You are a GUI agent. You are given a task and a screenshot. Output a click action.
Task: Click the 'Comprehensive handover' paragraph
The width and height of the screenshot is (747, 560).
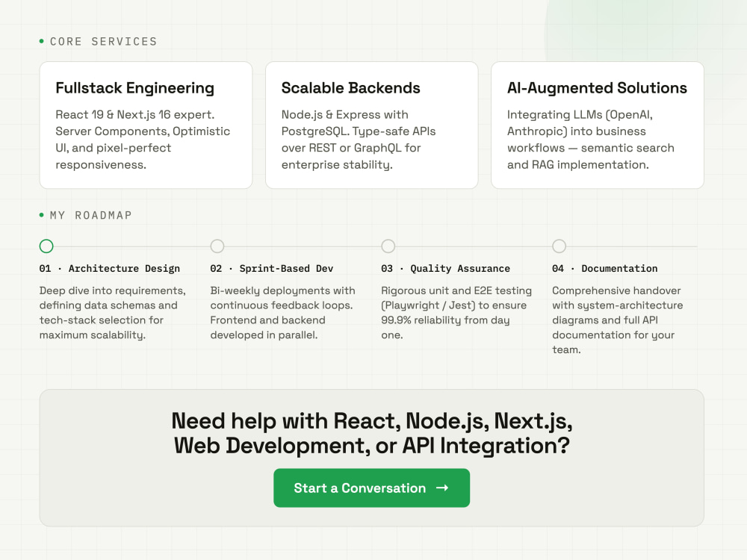point(618,320)
